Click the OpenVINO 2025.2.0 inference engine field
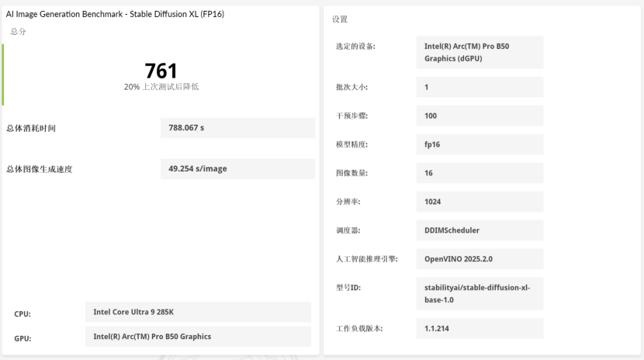Viewport: 644px width, 360px height. click(479, 259)
